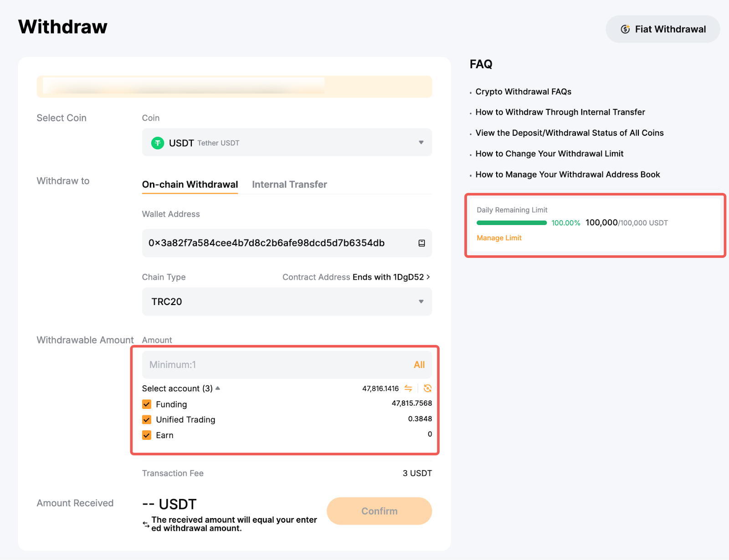Click the swap arrows icon beside 47,816.1416

(408, 388)
